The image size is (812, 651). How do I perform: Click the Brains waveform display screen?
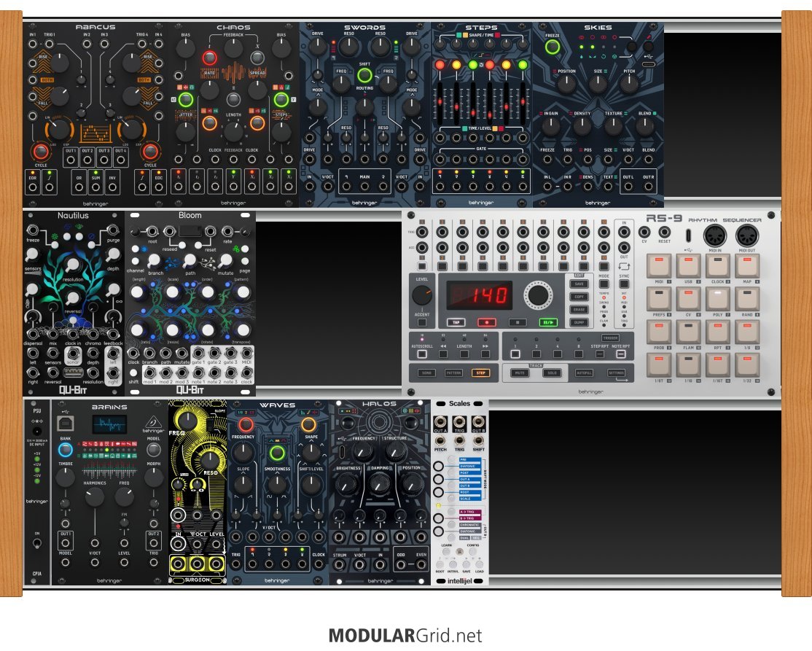(x=109, y=425)
